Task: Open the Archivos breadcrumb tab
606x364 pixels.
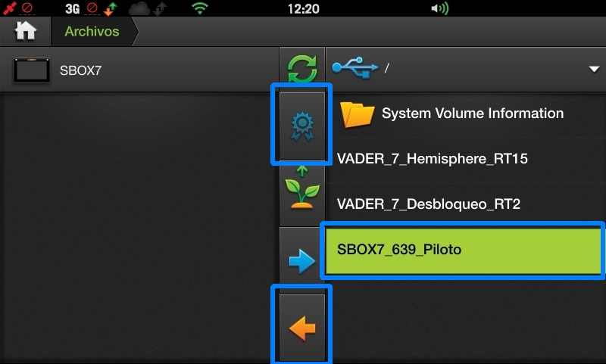Action: coord(92,31)
